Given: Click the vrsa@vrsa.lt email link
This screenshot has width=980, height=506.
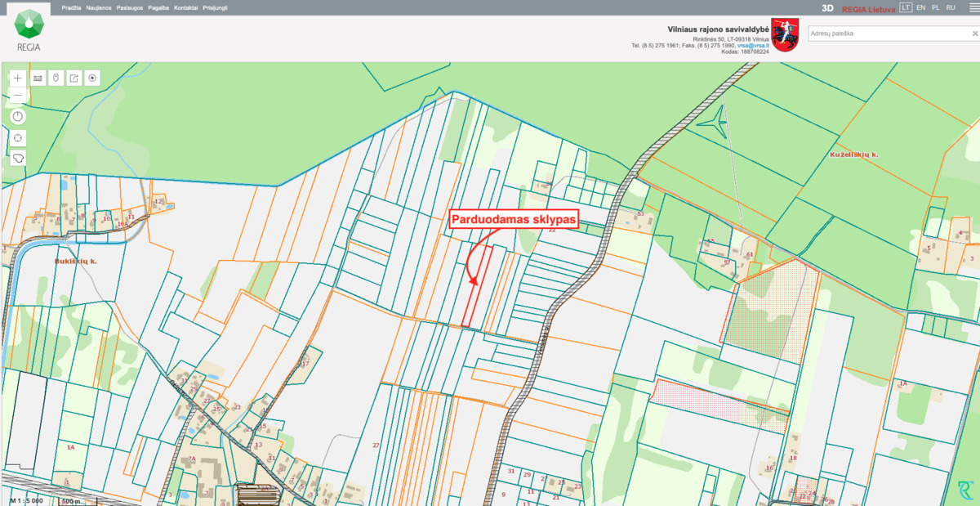Looking at the screenshot, I should (753, 46).
